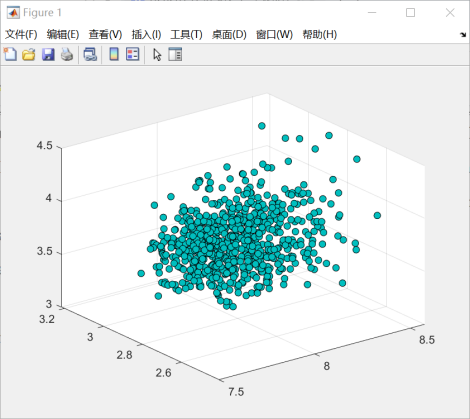Click the Link Plot toolbar icon
Viewport: 470px width, 419px height.
90,54
